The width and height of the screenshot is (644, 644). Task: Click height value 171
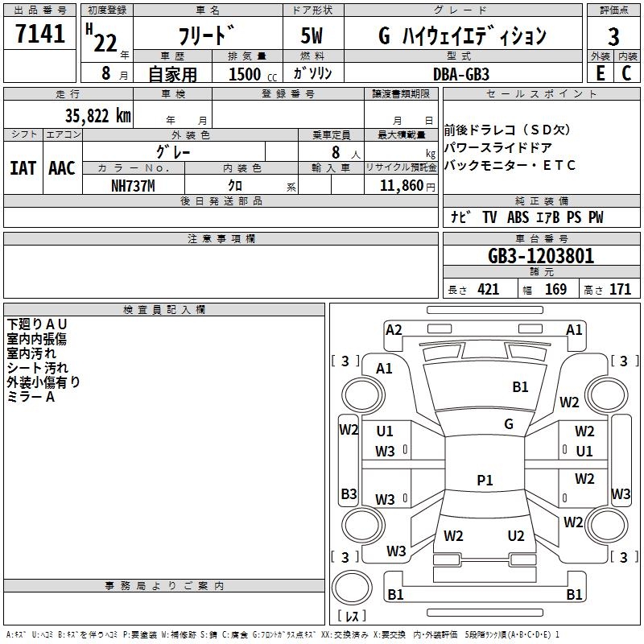(620, 290)
